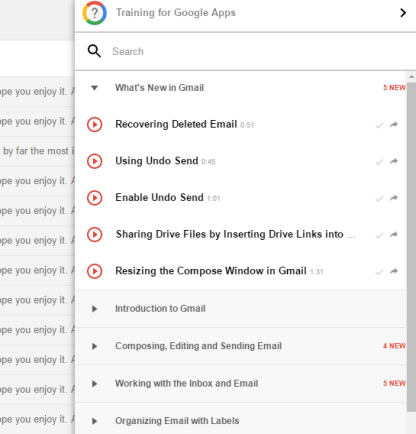Mark Resizing the Compose Window as watched
Viewport: 416px width, 434px height.
(x=379, y=272)
